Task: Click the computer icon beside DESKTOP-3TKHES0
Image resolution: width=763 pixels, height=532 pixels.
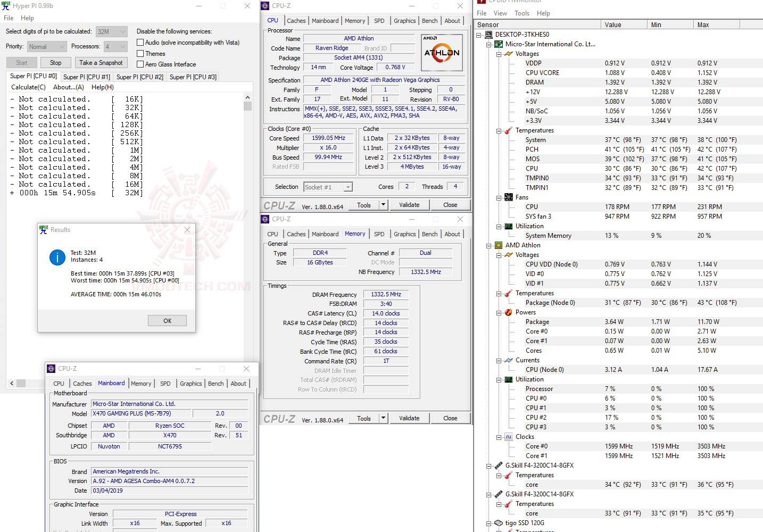Action: pyautogui.click(x=489, y=35)
